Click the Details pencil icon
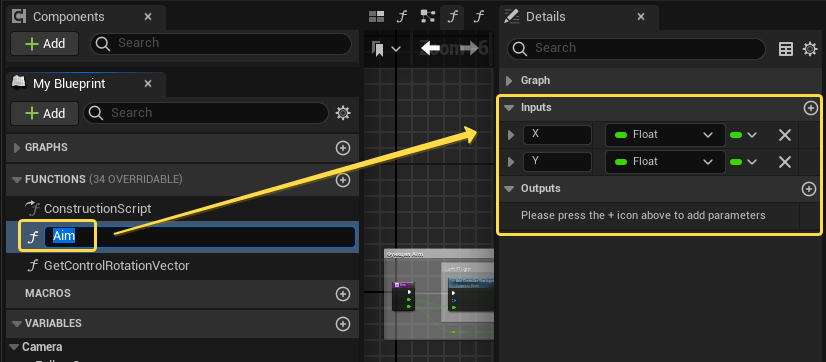 pyautogui.click(x=511, y=17)
